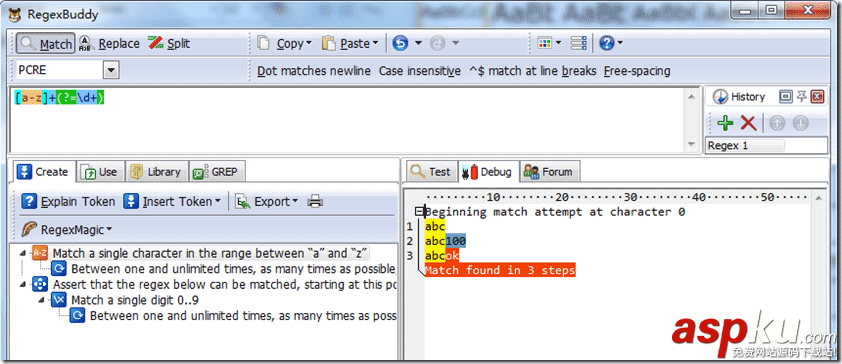Collapse the Match a single digit node
The width and height of the screenshot is (842, 364).
tap(42, 300)
